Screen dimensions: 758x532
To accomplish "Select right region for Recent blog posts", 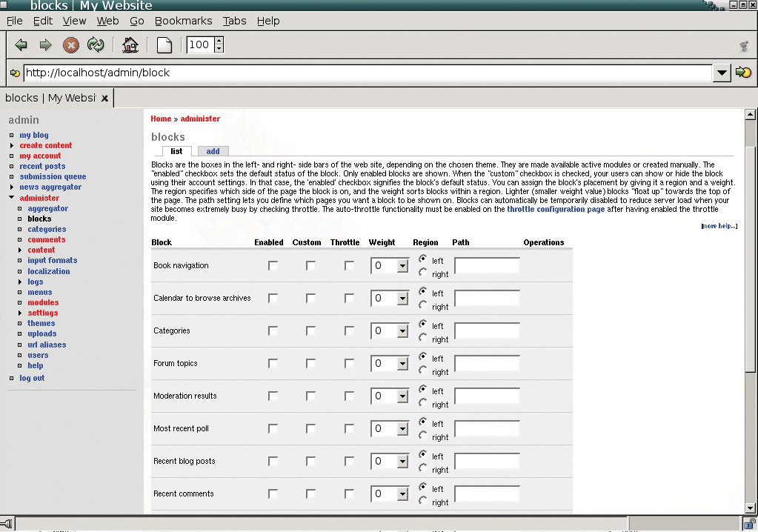I will coord(423,468).
